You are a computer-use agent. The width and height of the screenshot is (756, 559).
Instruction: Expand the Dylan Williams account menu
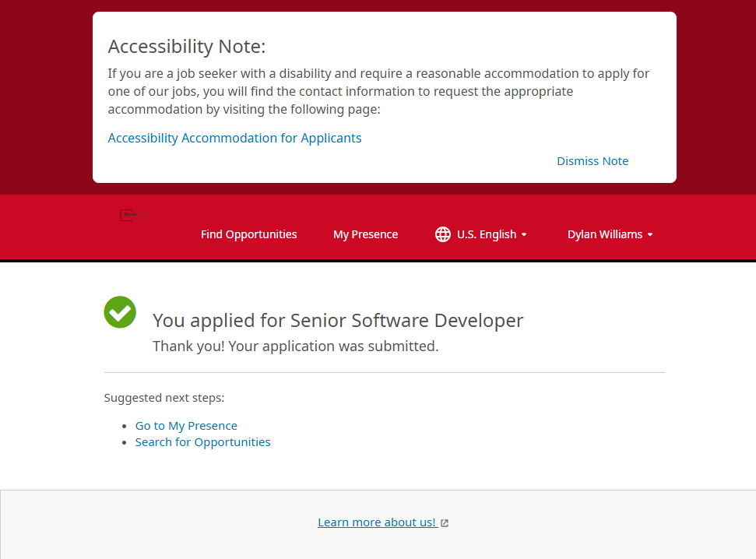[605, 234]
